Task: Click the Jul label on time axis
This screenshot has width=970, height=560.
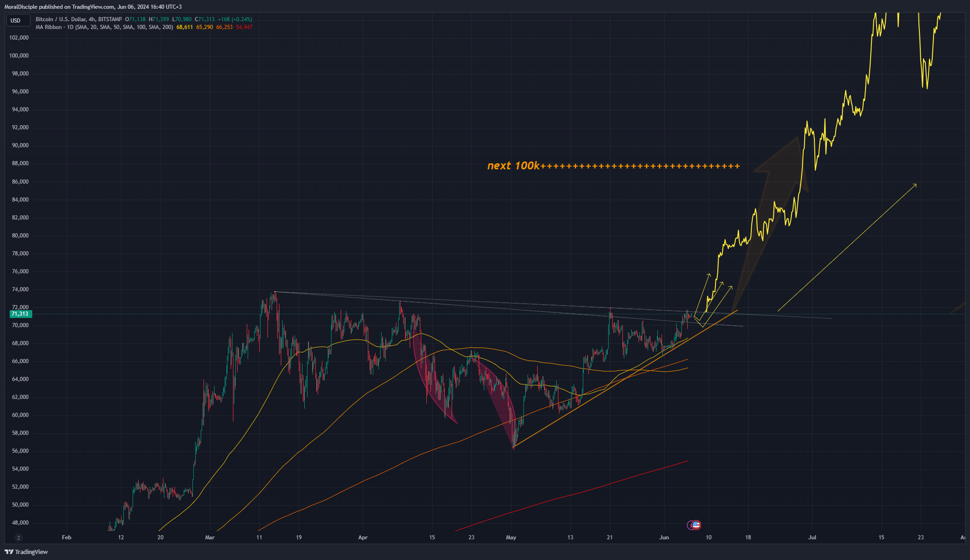Action: tap(812, 537)
